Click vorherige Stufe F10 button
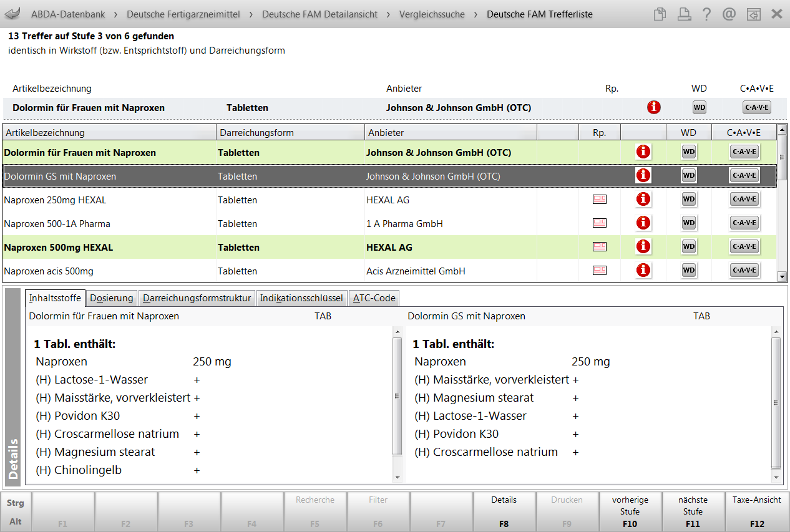The width and height of the screenshot is (790, 532). point(630,511)
